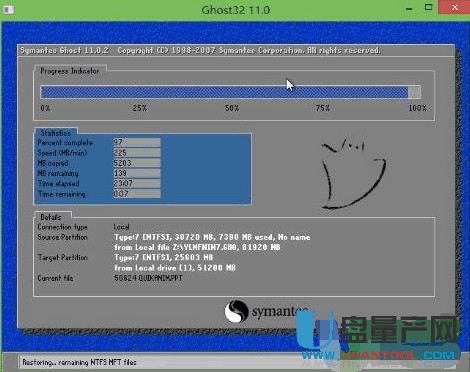Click the Restoring NTFS MFT files status bar

click(x=79, y=362)
